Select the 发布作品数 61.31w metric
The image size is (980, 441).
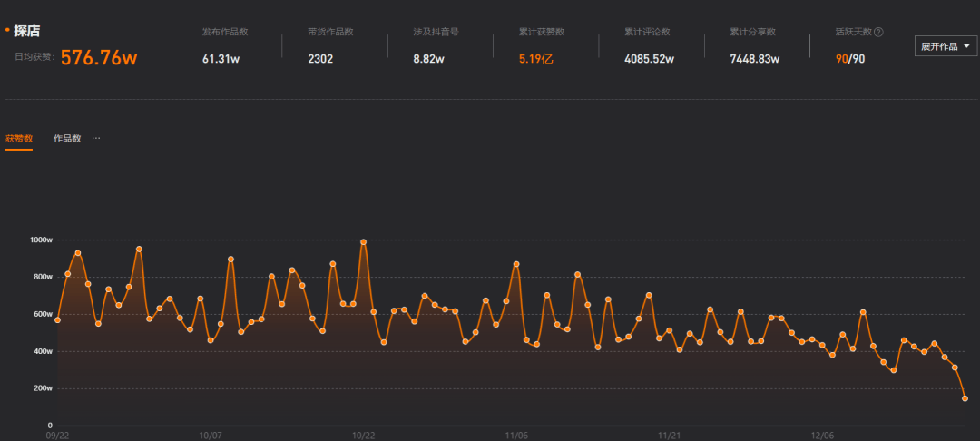(x=220, y=59)
